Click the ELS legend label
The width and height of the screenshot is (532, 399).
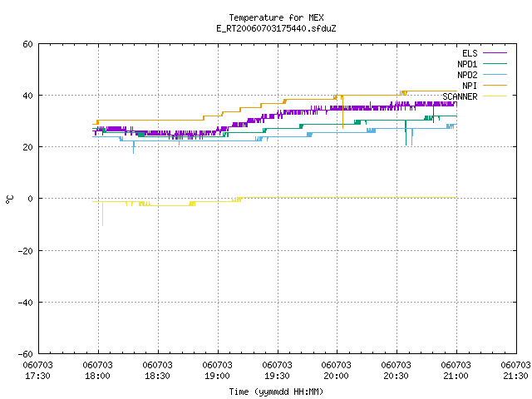(x=470, y=53)
